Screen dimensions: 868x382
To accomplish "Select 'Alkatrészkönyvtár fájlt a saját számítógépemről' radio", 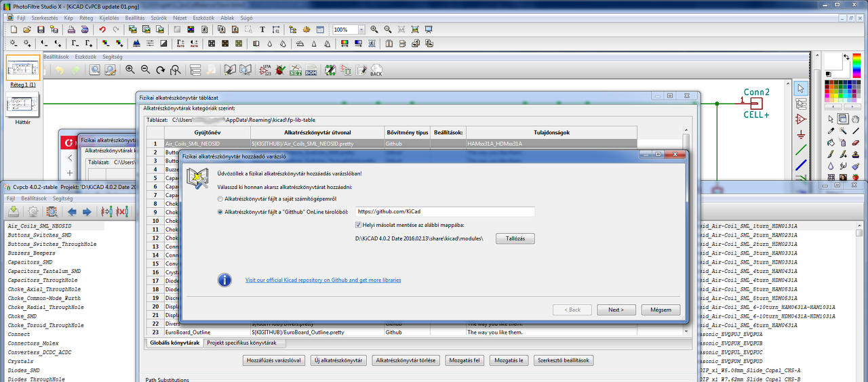I will click(220, 198).
